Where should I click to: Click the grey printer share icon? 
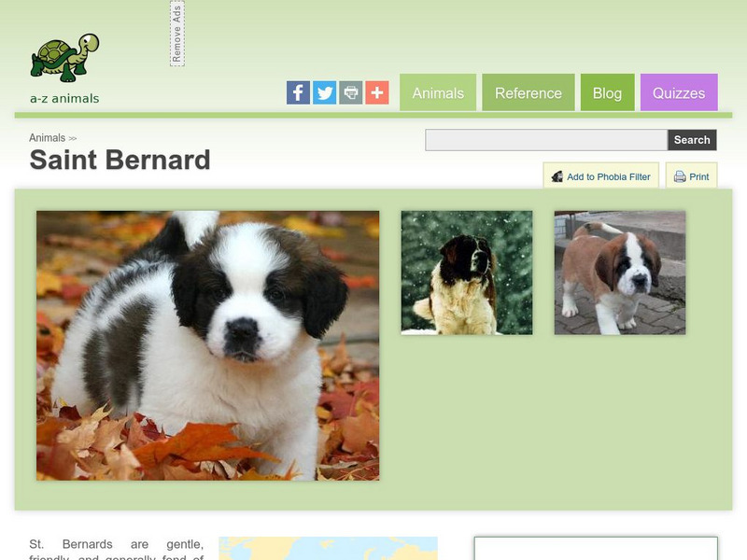click(351, 92)
